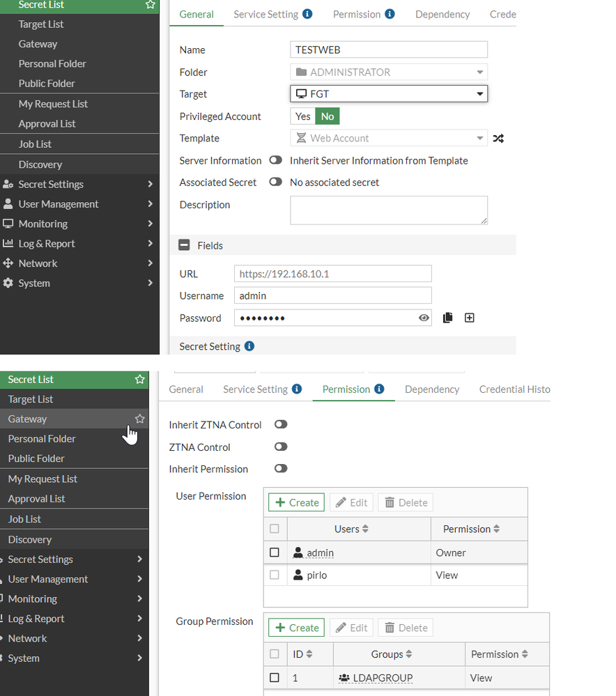The height and width of the screenshot is (696, 616).
Task: Click the plus-square icon next to Password
Action: (x=470, y=318)
